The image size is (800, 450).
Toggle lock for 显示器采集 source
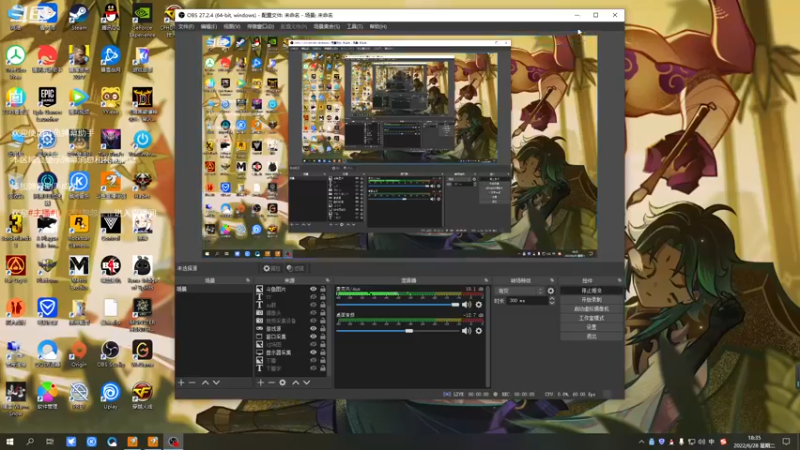click(x=322, y=353)
